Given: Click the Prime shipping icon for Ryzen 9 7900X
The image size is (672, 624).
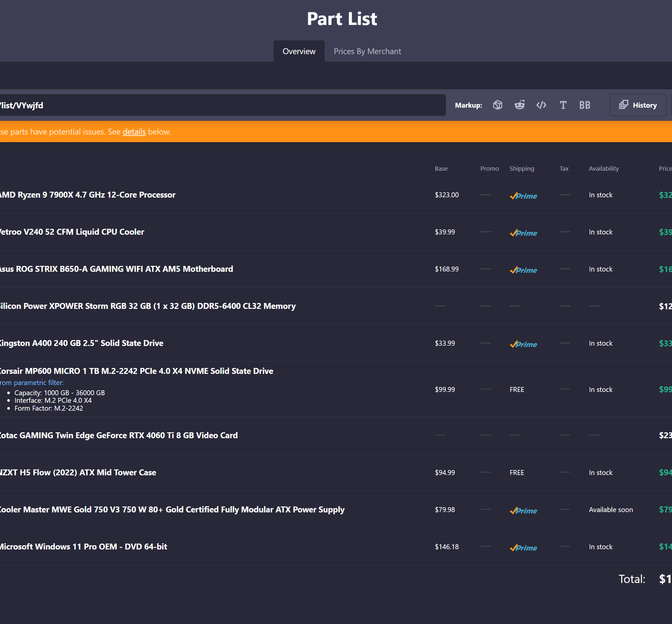Looking at the screenshot, I should (523, 196).
